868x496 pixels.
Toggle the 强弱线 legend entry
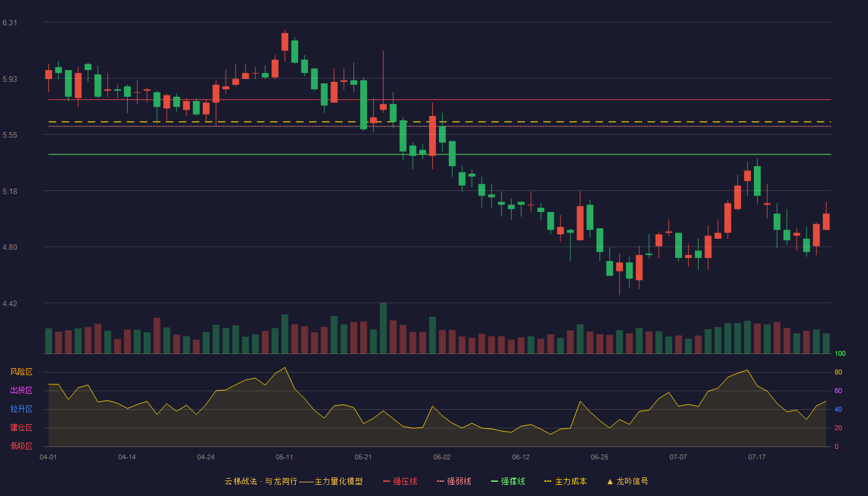(454, 481)
